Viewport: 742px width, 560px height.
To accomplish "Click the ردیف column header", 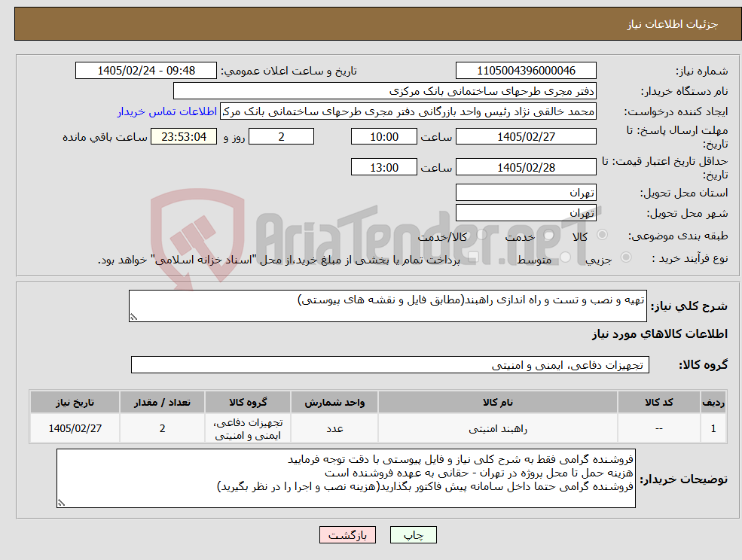I will point(713,403).
